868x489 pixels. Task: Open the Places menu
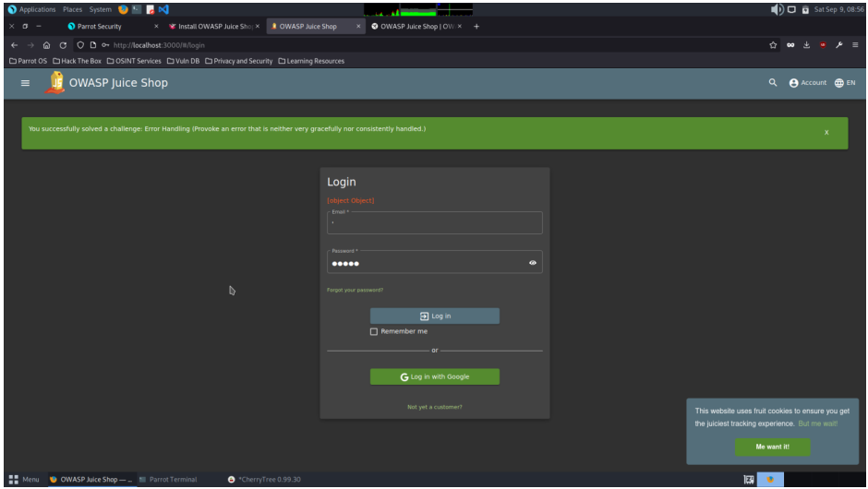point(73,9)
